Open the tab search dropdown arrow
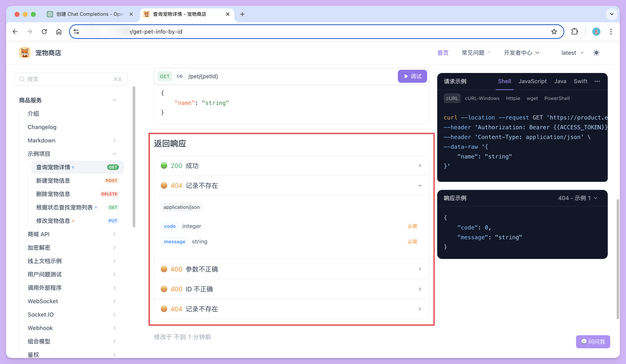The image size is (626, 364). 612,14
